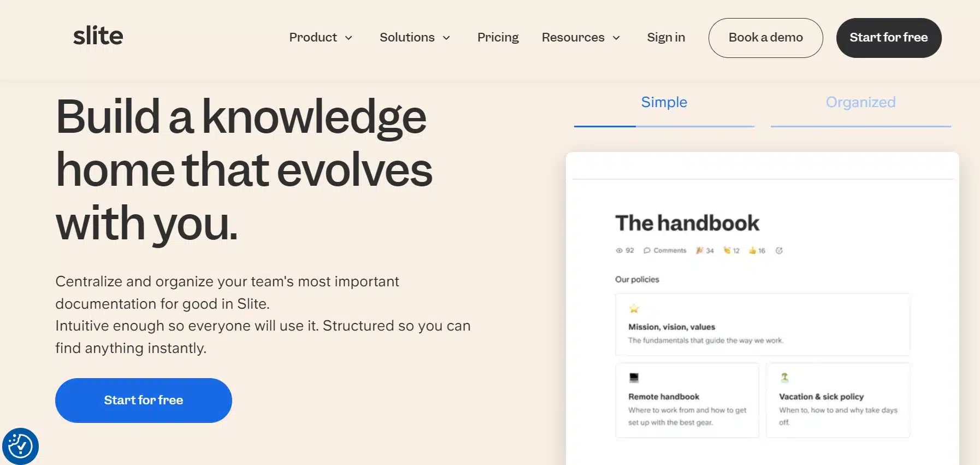Image resolution: width=980 pixels, height=465 pixels.
Task: Expand the Resources dropdown menu
Action: [x=580, y=37]
